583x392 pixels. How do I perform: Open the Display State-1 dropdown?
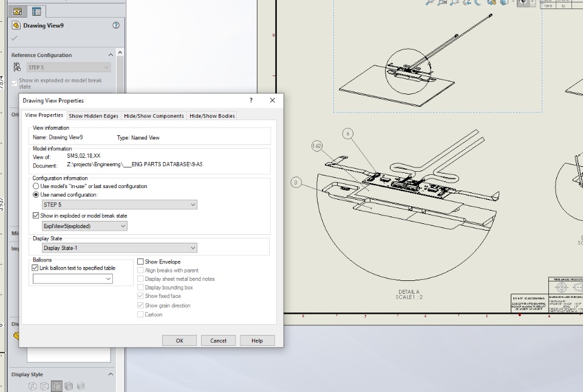point(120,248)
